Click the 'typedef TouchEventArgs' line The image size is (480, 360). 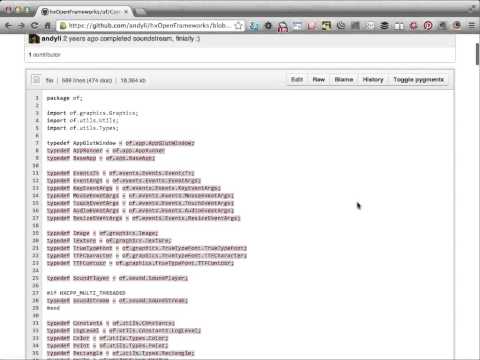(x=140, y=203)
